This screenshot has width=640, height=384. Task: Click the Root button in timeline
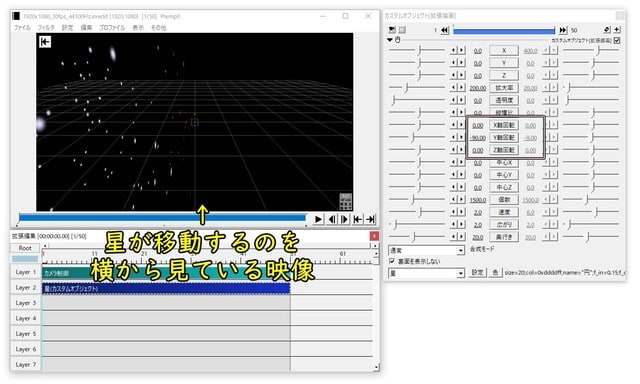[x=25, y=248]
